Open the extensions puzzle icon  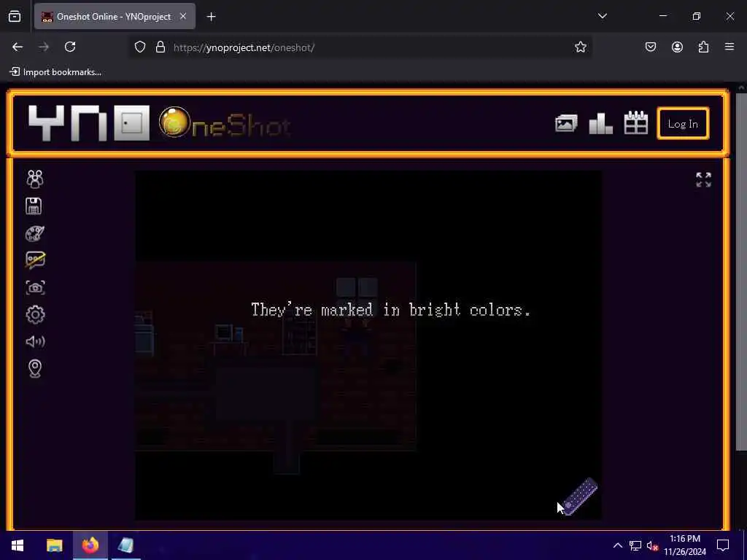coord(703,47)
